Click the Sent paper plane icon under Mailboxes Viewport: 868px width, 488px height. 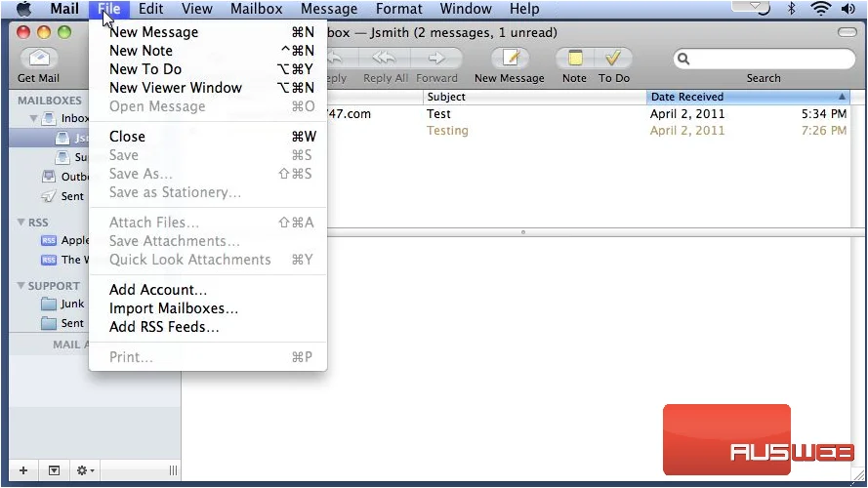(49, 196)
